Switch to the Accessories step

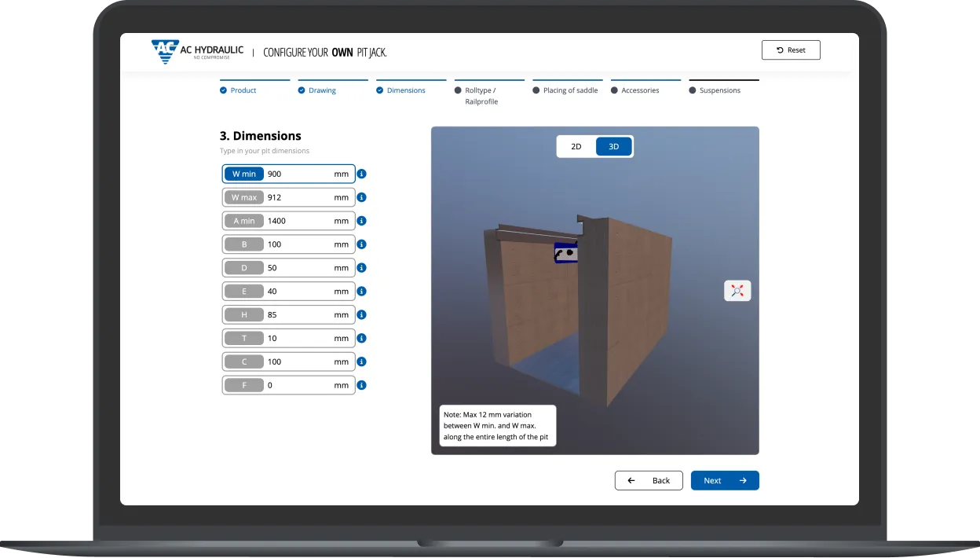tap(639, 90)
